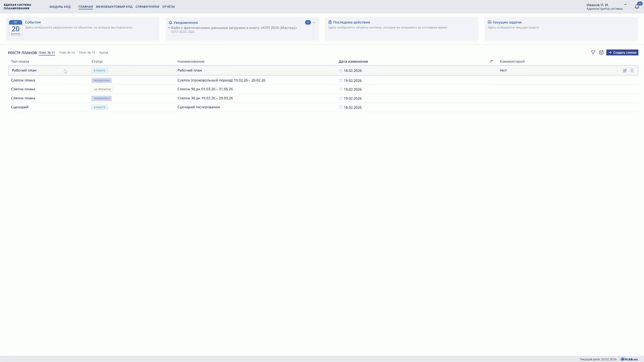Open the Справочники menu
644x362 pixels.
(x=147, y=7)
